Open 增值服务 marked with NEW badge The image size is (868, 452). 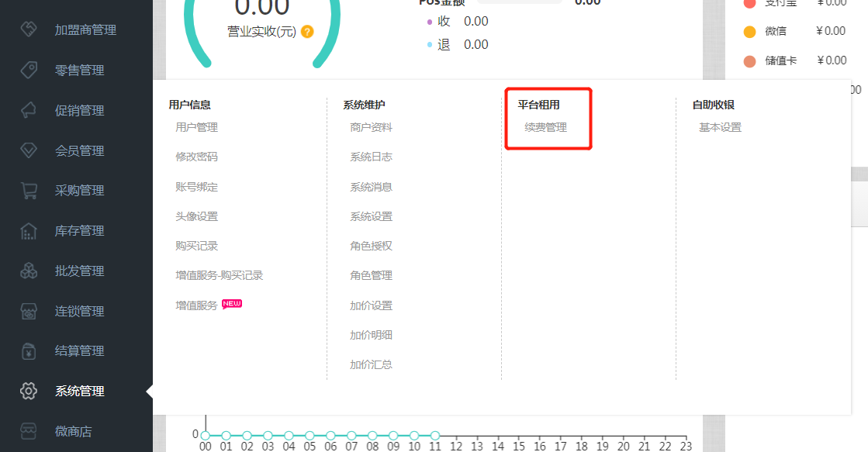196,305
